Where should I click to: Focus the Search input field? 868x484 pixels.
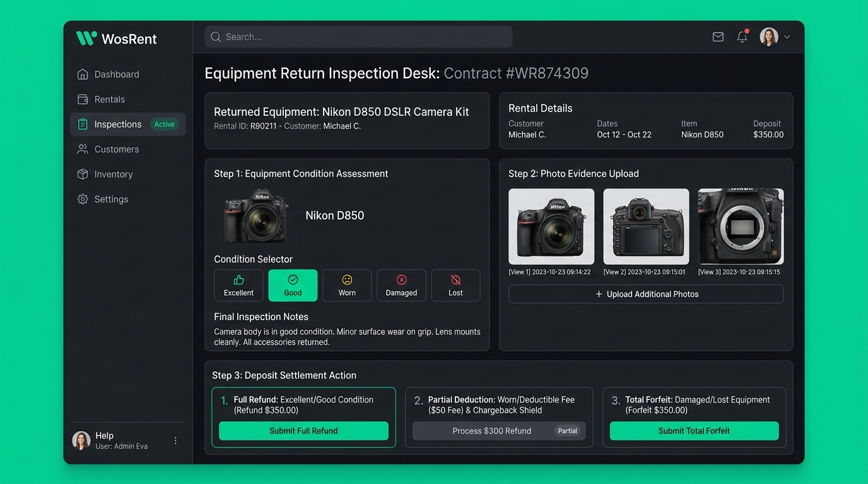click(x=358, y=37)
